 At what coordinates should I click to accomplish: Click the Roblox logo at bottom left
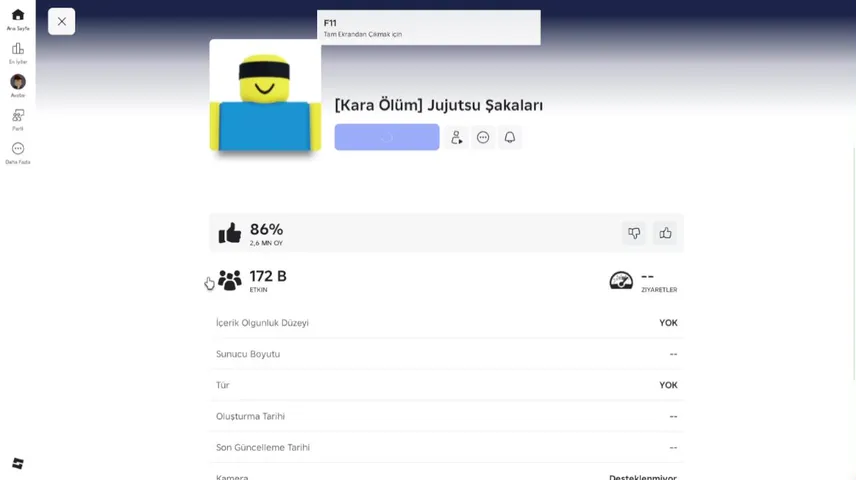point(17,463)
